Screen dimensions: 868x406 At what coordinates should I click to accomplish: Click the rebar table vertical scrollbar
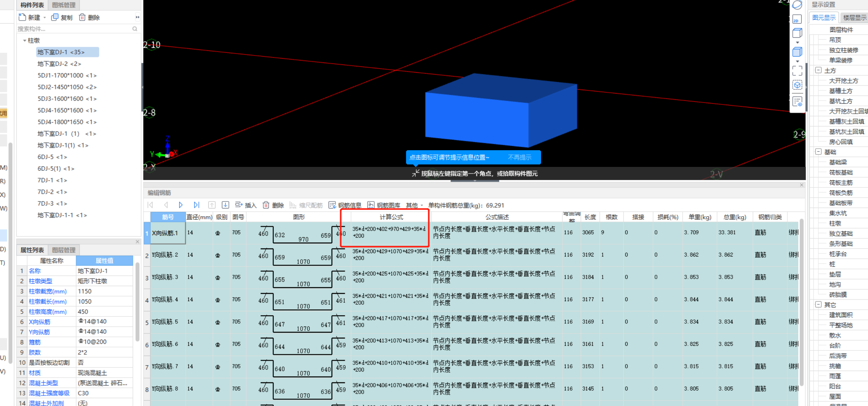coord(801,303)
